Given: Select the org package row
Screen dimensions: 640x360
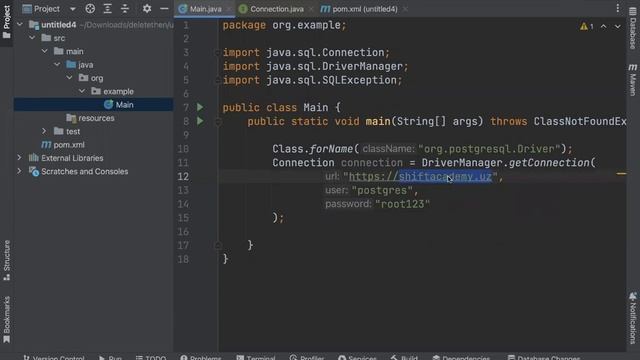Looking at the screenshot, I should 93,78.
